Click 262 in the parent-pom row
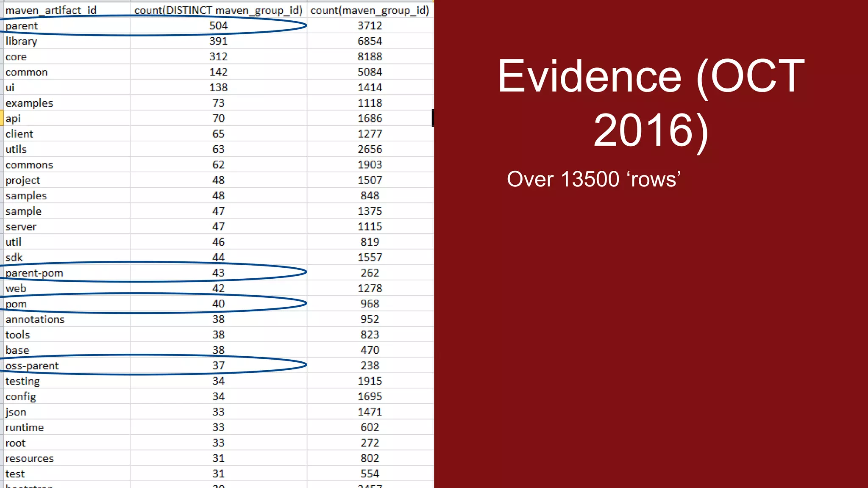 point(370,273)
